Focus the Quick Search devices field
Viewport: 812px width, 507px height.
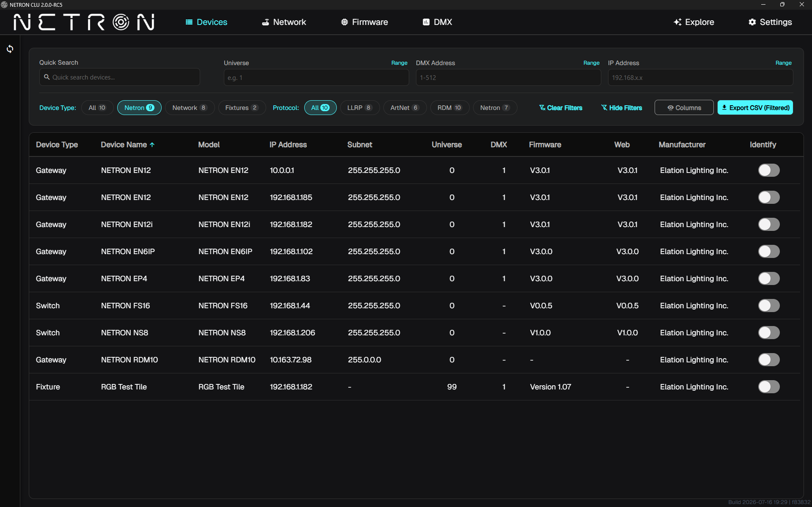click(x=120, y=77)
